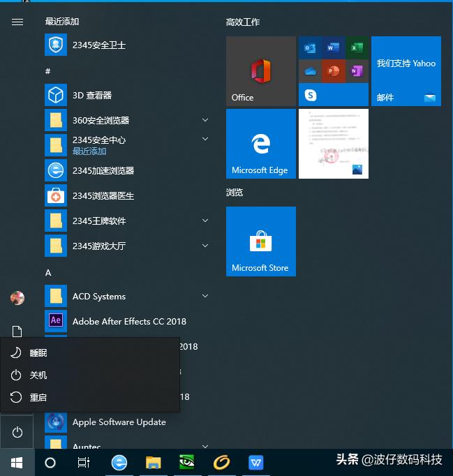
Task: Launch 2345加速浏览器 browser icon
Action: pyautogui.click(x=56, y=170)
